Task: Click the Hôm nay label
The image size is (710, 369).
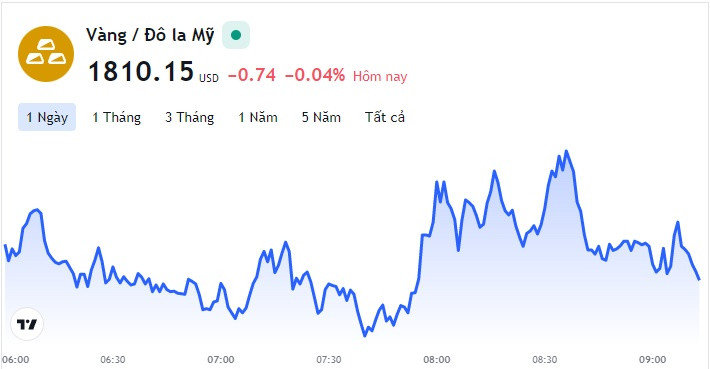Action: click(380, 77)
